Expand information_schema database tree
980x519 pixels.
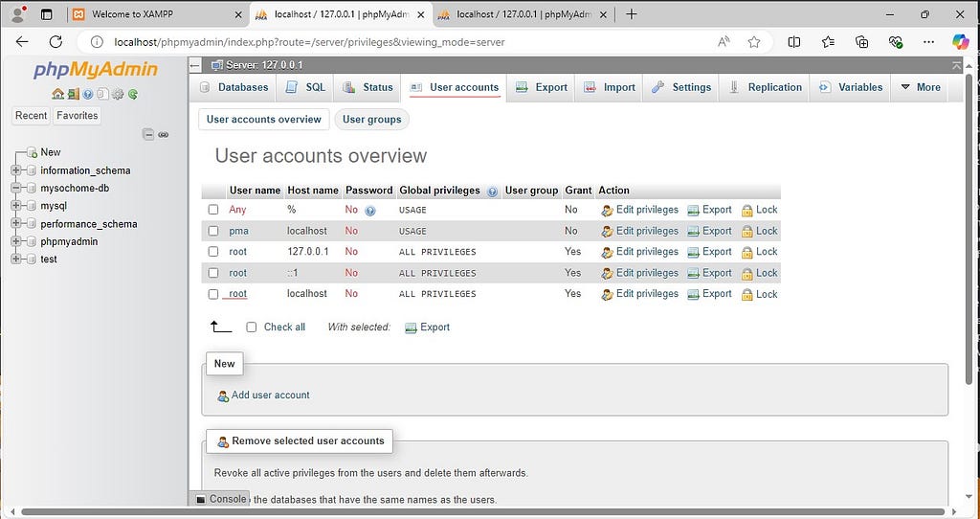(15, 170)
